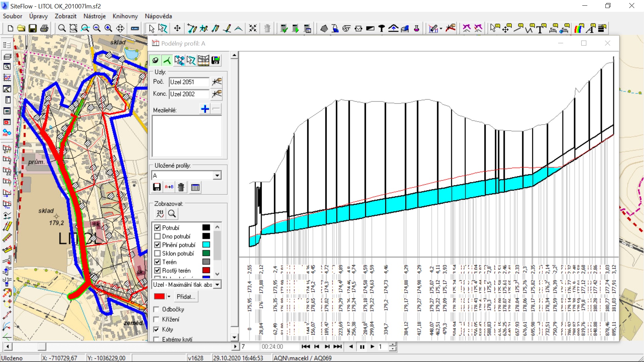644x362 pixels.
Task: Click the grayed trash delete icon
Action: [x=267, y=28]
